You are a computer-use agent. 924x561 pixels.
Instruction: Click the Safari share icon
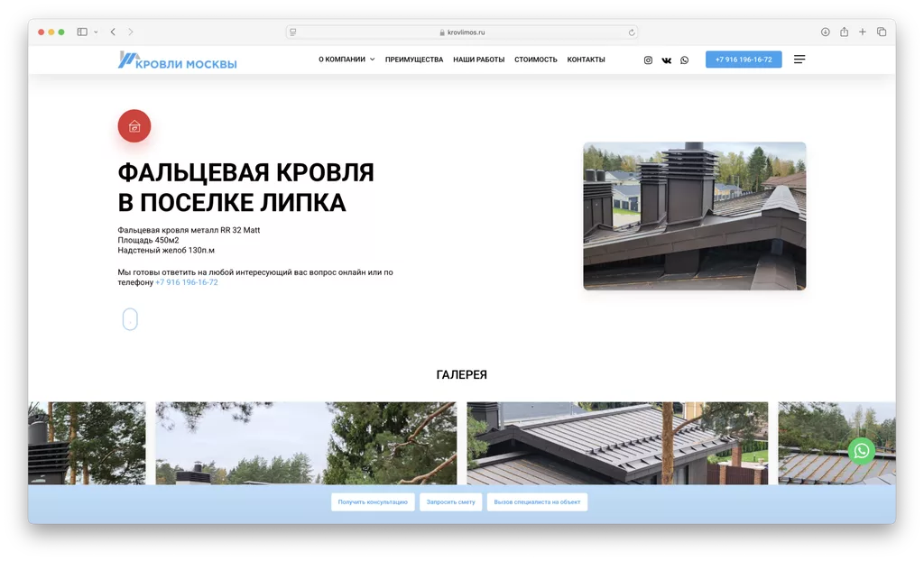844,32
